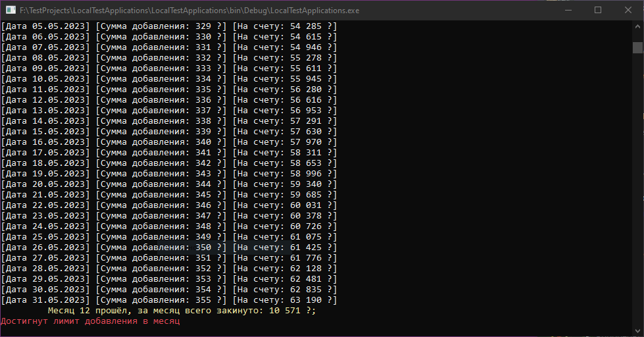Click the line dated 31.05.2023
644x337 pixels.
click(169, 300)
